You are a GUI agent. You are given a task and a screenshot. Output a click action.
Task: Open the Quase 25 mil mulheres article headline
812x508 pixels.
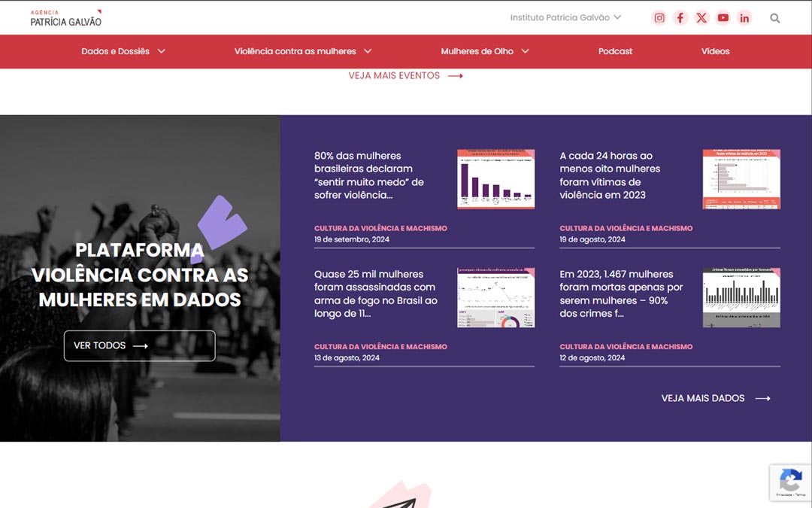point(375,294)
